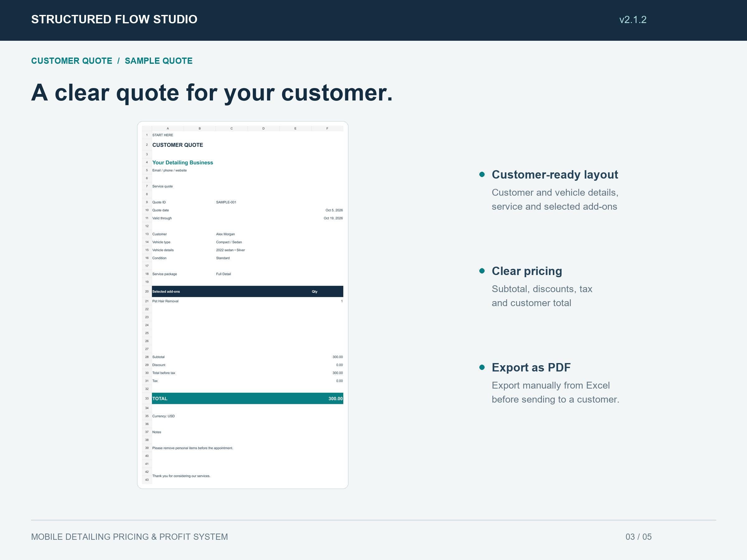The image size is (747, 560).
Task: Click the teal bullet beside Customer-ready layout
Action: coord(482,175)
